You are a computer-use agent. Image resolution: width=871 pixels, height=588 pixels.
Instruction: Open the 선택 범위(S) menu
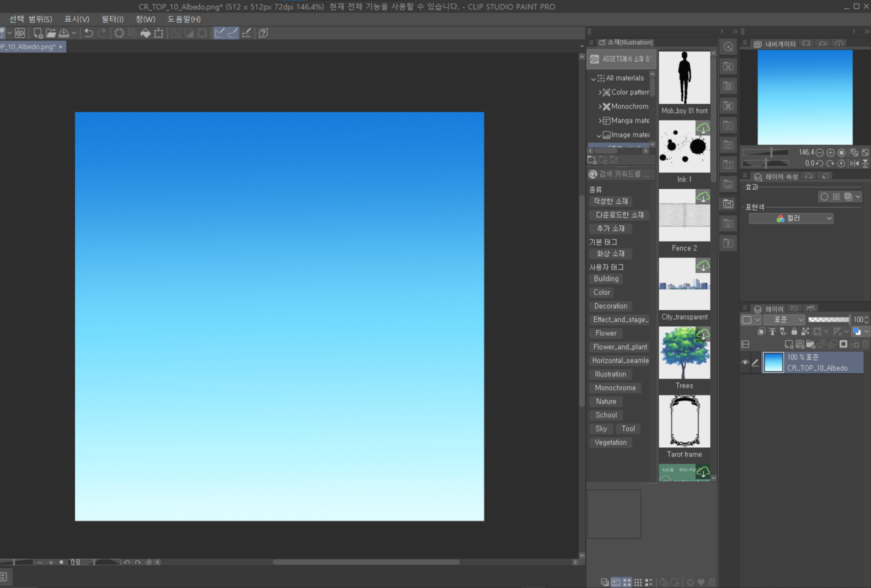31,19
